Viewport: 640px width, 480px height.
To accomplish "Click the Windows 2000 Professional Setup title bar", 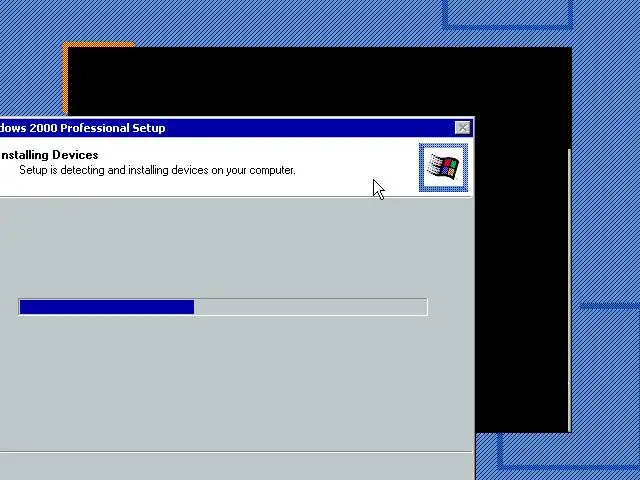I will [x=236, y=128].
